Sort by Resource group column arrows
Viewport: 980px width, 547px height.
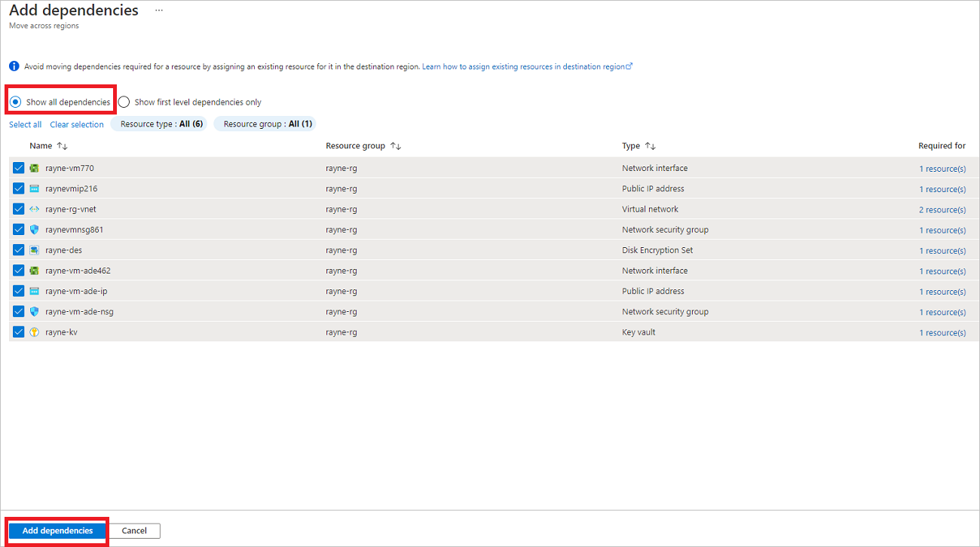tap(395, 146)
